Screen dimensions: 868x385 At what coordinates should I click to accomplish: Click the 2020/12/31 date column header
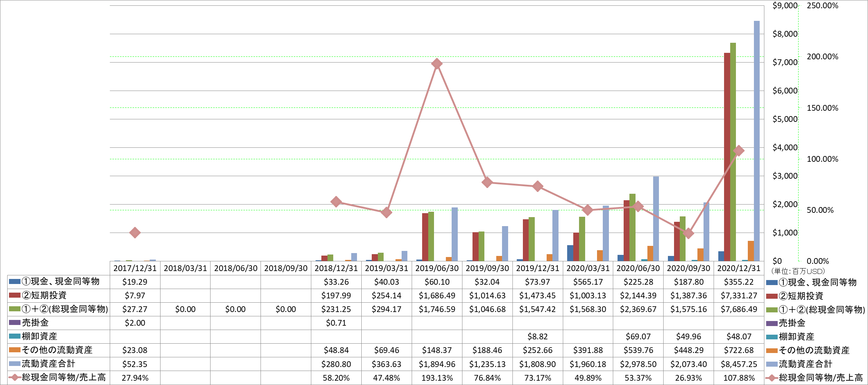click(739, 268)
